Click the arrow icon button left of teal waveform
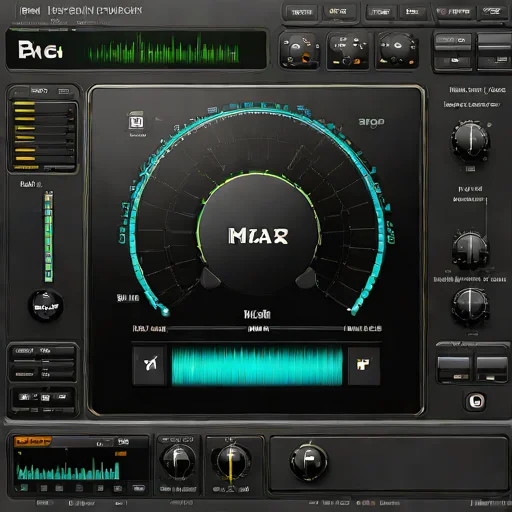 click(149, 366)
